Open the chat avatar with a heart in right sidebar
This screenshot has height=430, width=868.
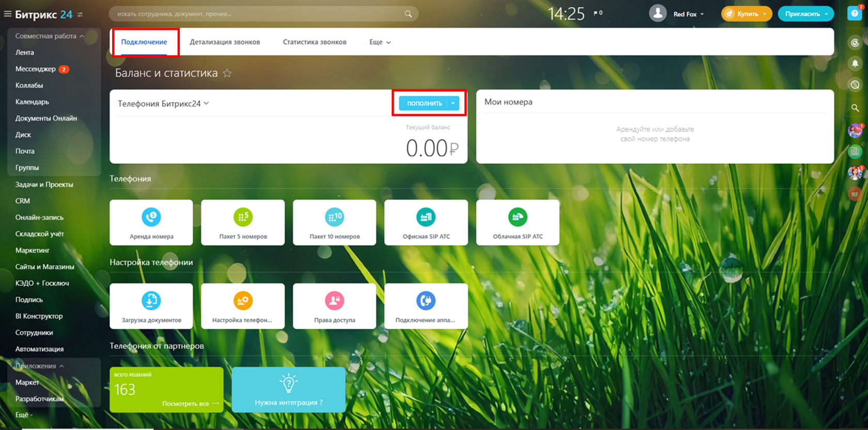point(855,130)
